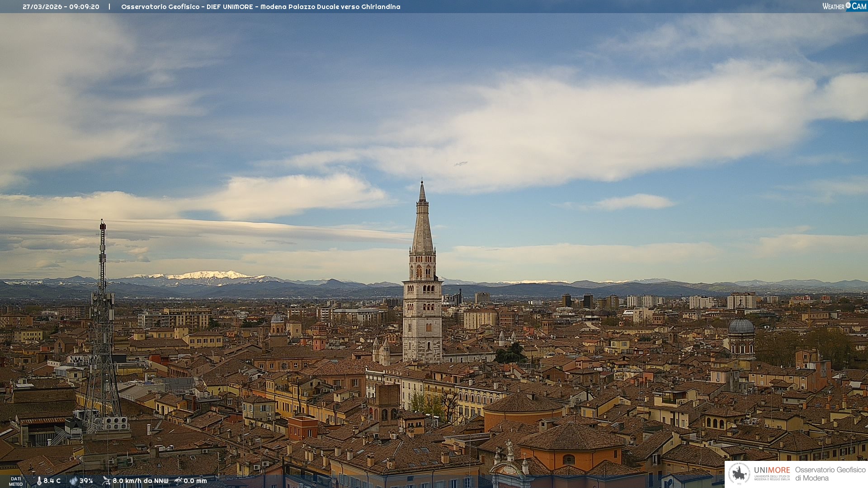Click the 39% humidity reading
868x488 pixels.
tap(86, 481)
